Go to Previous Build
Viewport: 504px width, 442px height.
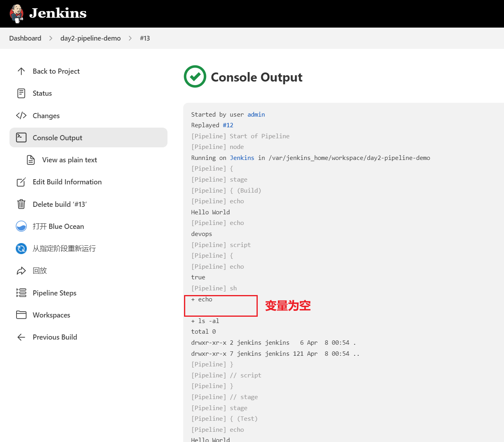point(55,337)
